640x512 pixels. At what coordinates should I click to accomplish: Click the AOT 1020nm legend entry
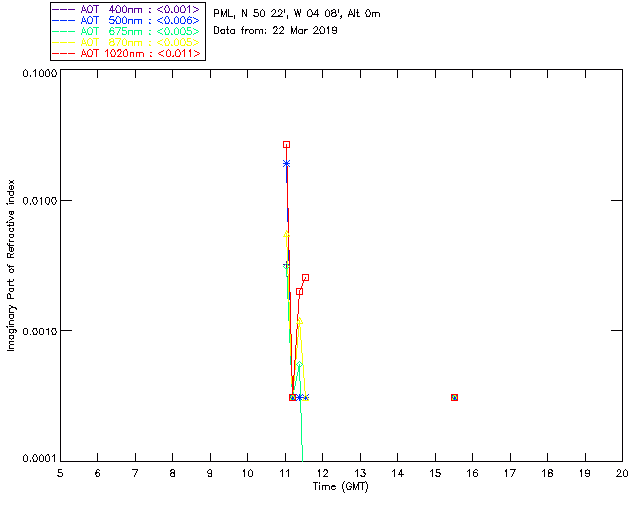click(127, 53)
